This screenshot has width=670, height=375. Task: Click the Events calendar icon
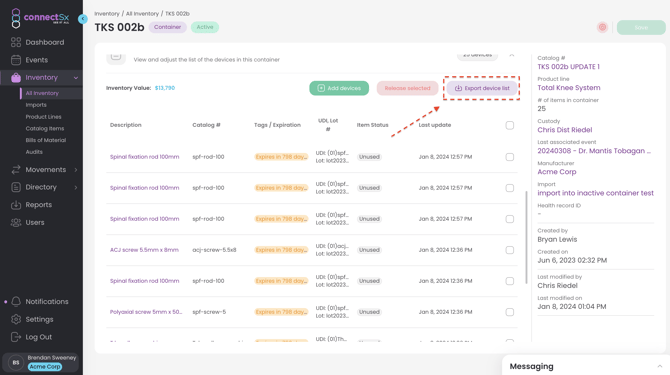point(16,60)
